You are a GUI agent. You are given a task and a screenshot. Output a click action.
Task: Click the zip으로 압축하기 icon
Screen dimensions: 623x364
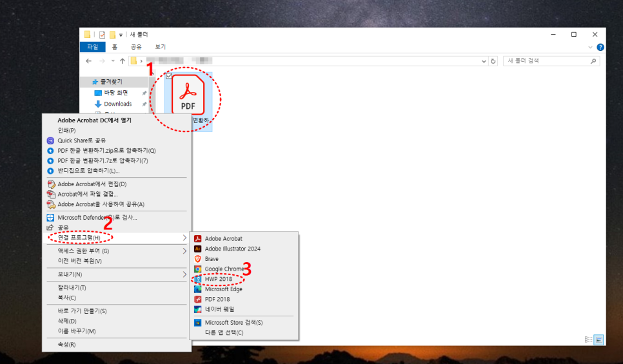(x=50, y=151)
